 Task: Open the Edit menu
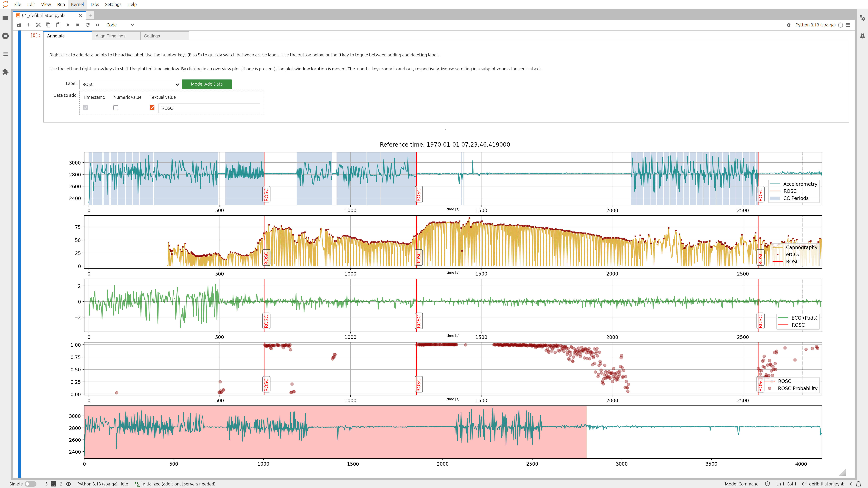(31, 4)
